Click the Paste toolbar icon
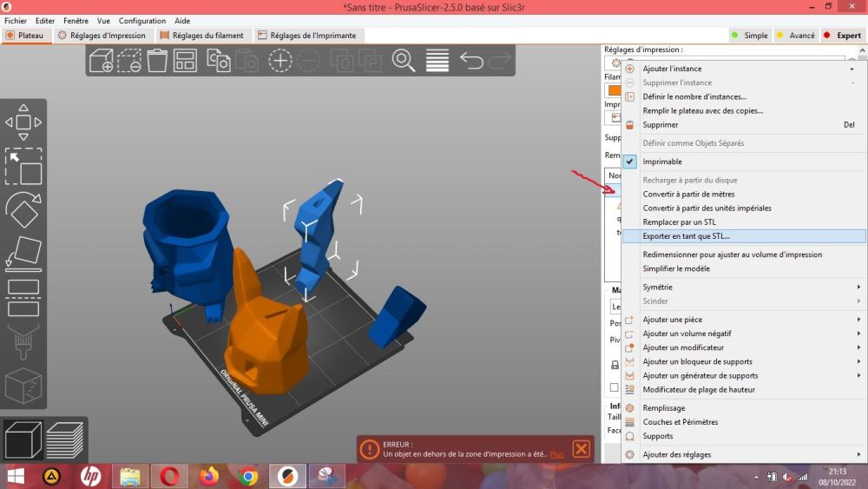The height and width of the screenshot is (489, 868). pyautogui.click(x=247, y=60)
